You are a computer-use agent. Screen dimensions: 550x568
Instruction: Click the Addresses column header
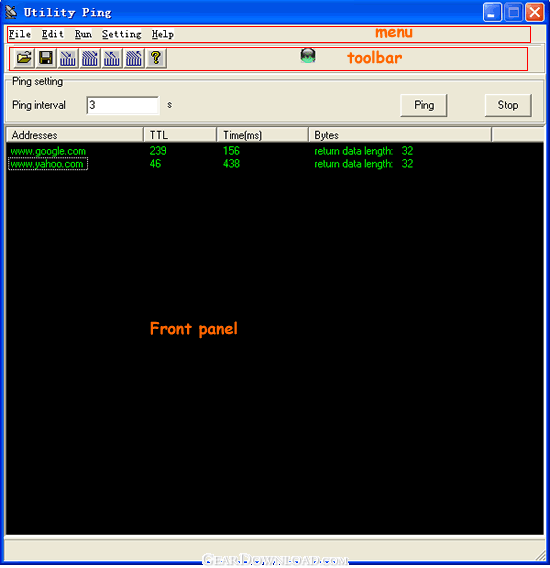pyautogui.click(x=75, y=135)
